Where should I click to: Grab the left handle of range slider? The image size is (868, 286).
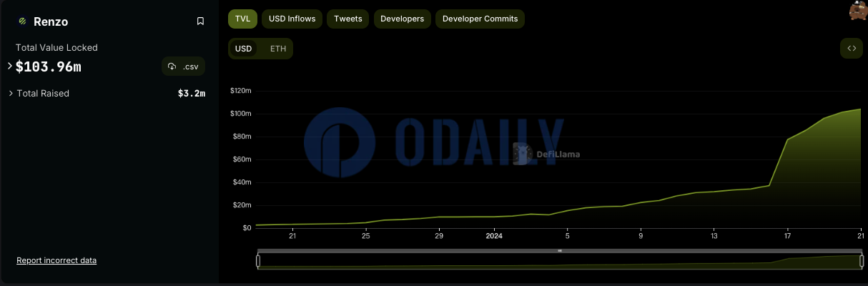coord(258,262)
